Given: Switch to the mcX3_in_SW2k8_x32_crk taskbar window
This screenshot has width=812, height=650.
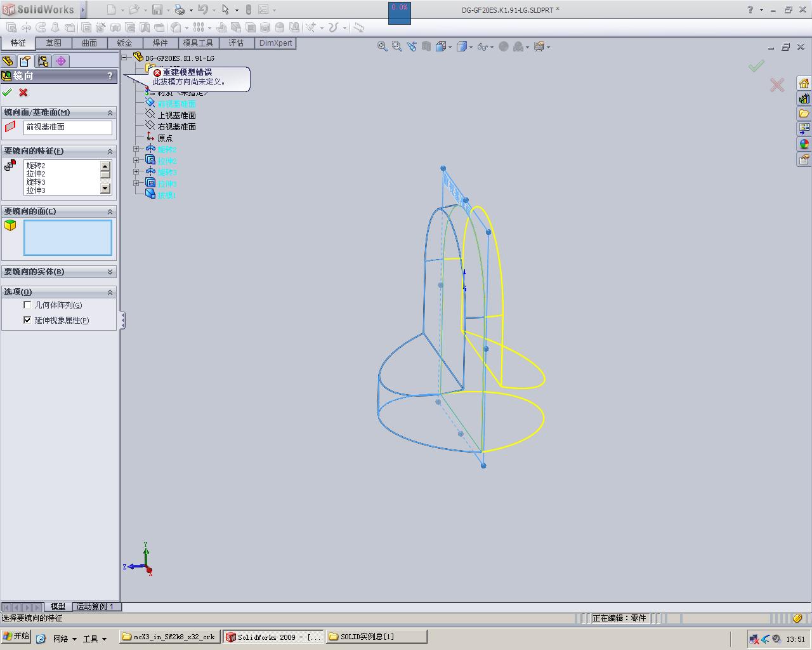Looking at the screenshot, I should pos(169,637).
